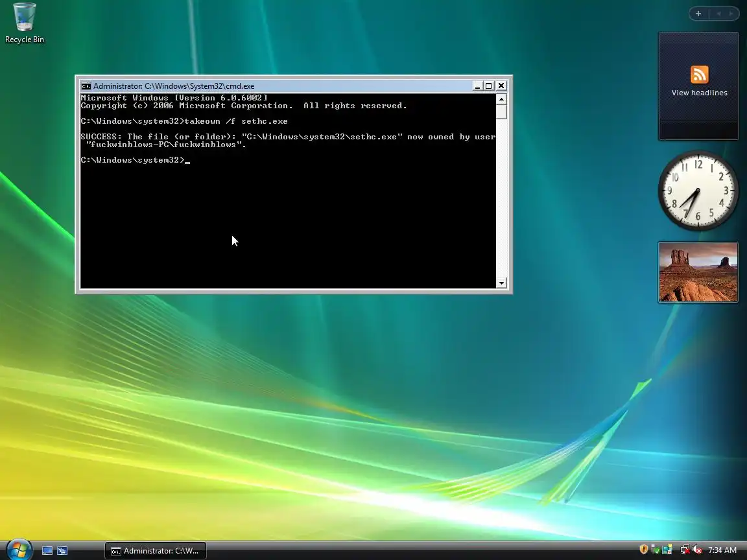Image resolution: width=747 pixels, height=560 pixels.
Task: Minimize the Administrator cmd.exe window
Action: [477, 86]
